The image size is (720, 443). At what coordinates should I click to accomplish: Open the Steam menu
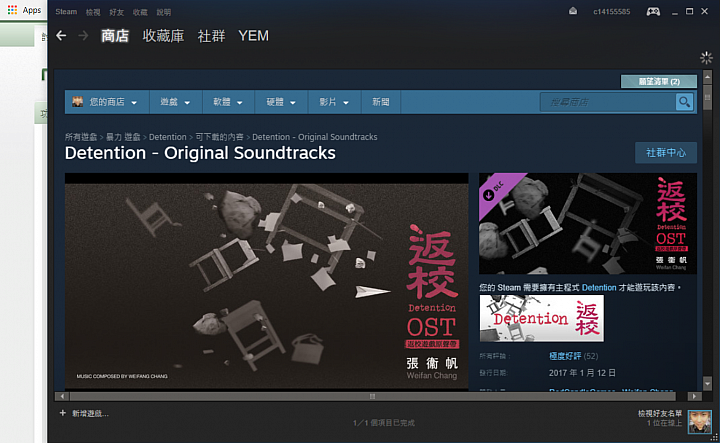pyautogui.click(x=66, y=12)
